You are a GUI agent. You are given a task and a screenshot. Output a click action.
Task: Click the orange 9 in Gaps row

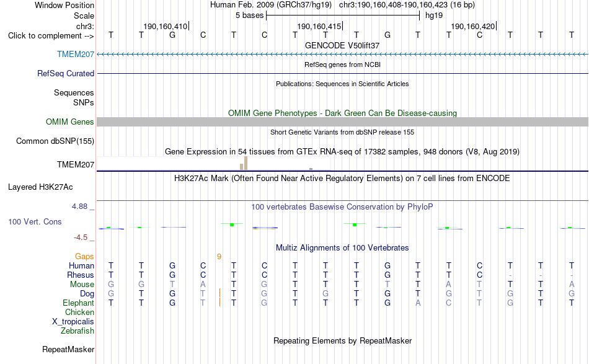tap(219, 257)
